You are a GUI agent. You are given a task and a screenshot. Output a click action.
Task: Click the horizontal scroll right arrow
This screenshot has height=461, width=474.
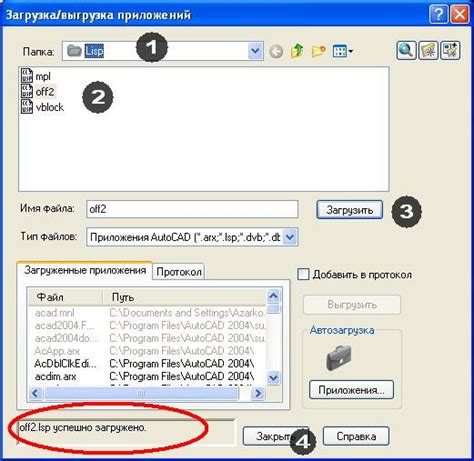[x=258, y=393]
